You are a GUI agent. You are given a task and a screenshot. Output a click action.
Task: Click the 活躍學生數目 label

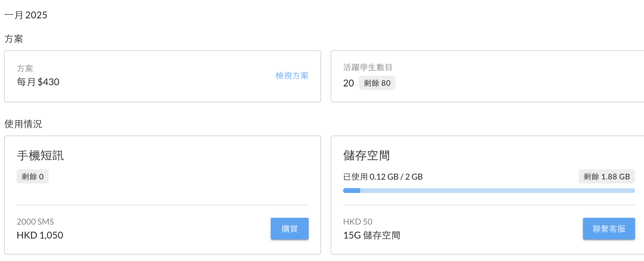coord(368,67)
